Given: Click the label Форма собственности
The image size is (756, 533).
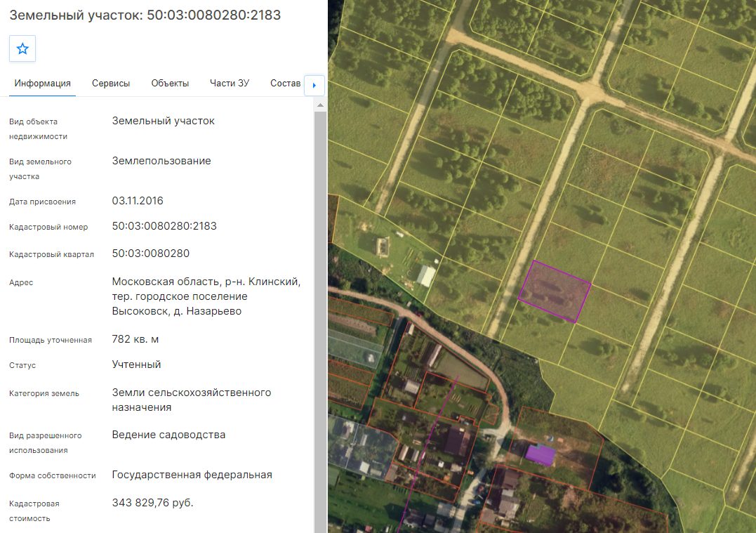Looking at the screenshot, I should pyautogui.click(x=53, y=475).
